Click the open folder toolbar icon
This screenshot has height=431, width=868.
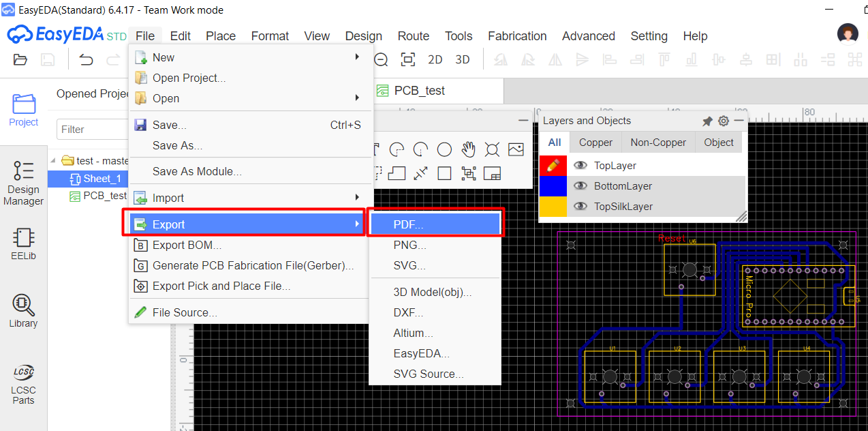pyautogui.click(x=20, y=60)
